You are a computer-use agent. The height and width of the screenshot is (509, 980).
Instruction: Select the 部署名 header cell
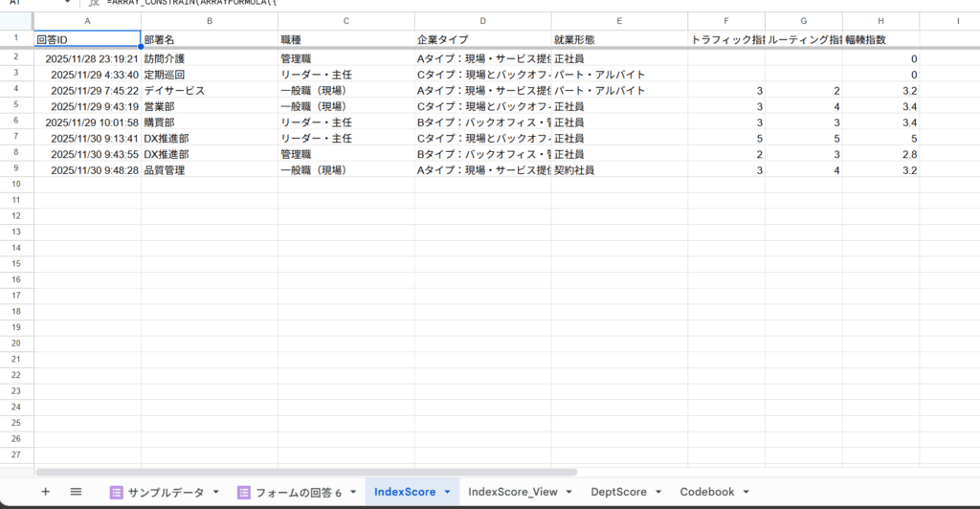(x=209, y=39)
